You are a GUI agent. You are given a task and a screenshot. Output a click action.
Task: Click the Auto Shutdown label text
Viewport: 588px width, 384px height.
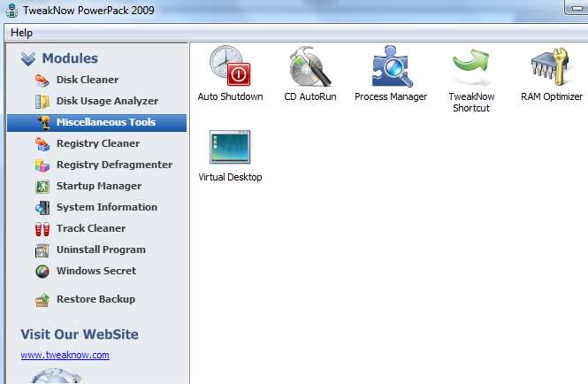point(230,96)
